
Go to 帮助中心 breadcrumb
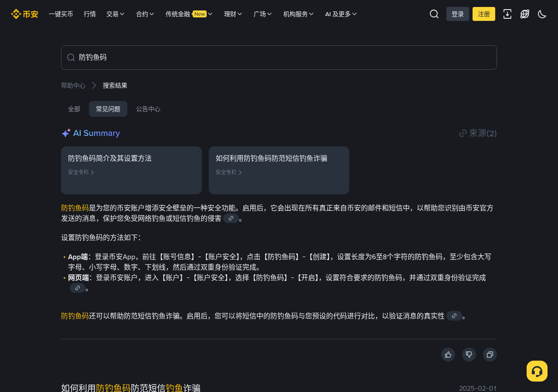coord(73,85)
